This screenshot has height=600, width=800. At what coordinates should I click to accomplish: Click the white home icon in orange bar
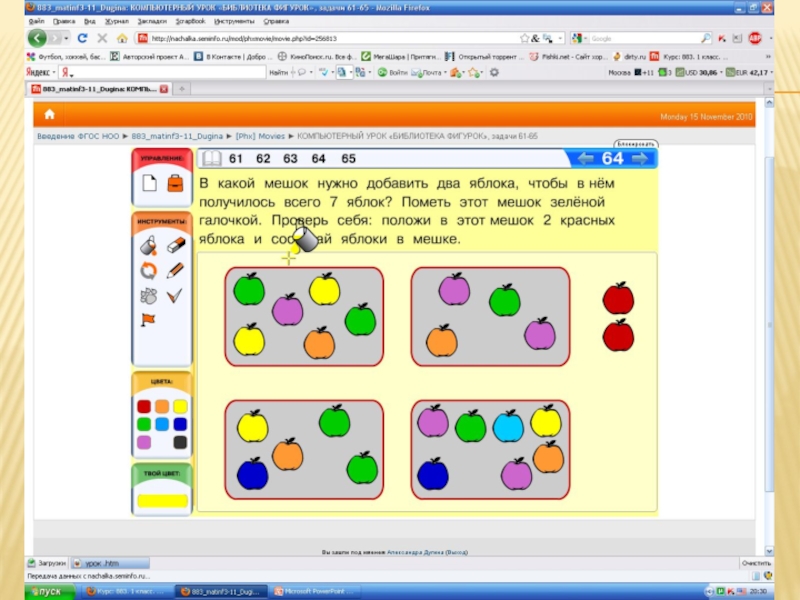click(x=49, y=114)
